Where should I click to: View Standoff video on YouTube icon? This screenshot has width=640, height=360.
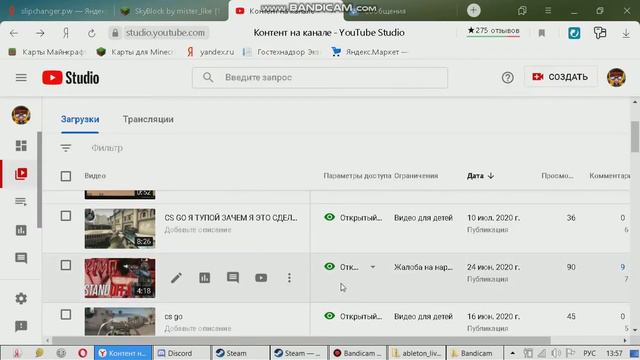[x=261, y=278]
